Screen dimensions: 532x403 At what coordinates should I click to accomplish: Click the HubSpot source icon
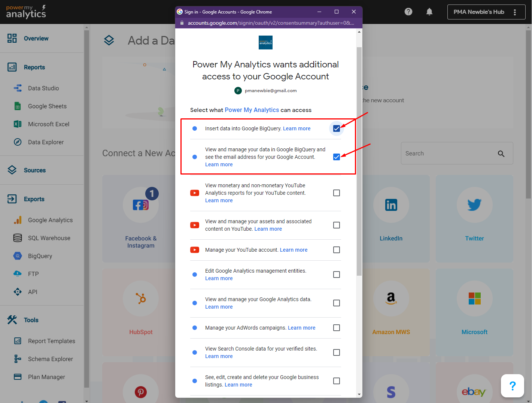point(141,299)
